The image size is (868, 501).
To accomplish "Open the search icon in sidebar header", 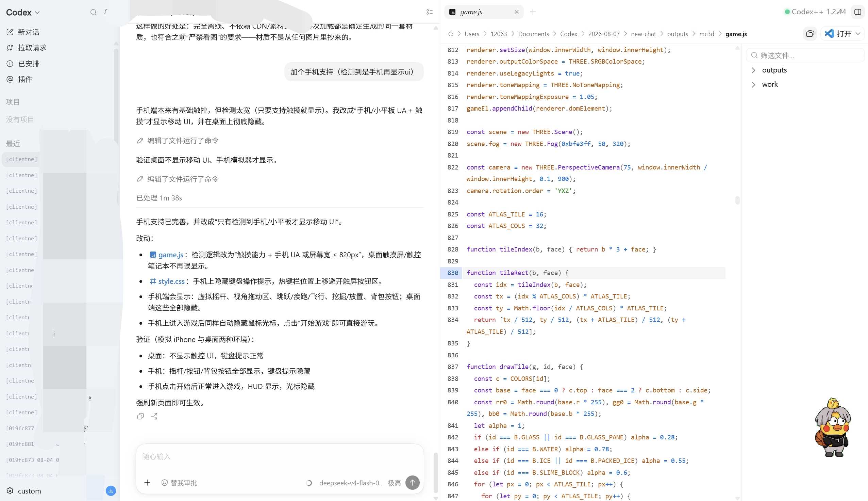I will pos(93,12).
